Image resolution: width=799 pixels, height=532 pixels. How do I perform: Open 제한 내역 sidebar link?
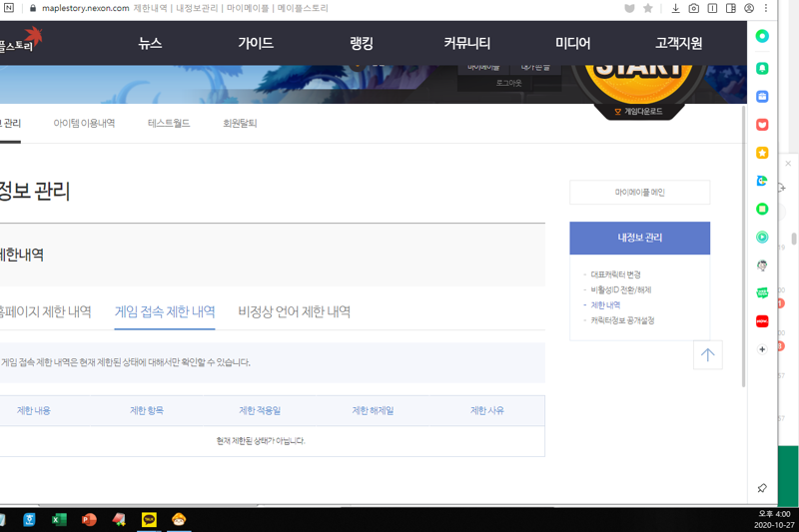[605, 305]
